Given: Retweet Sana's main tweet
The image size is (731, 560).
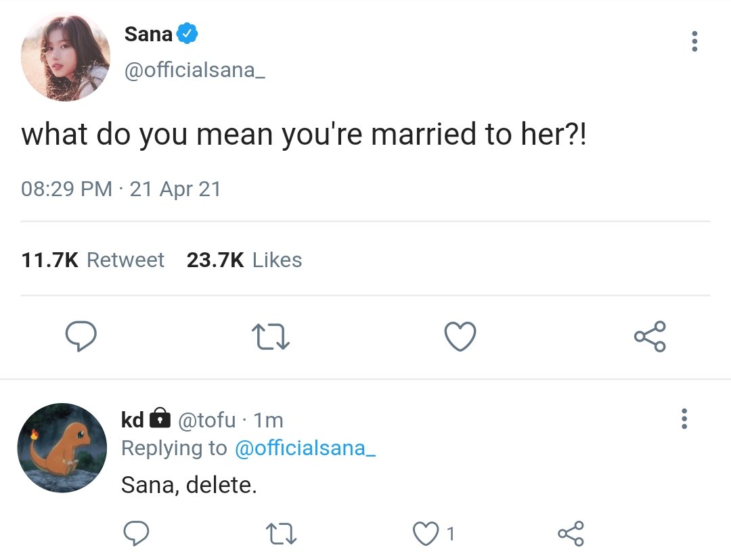Looking at the screenshot, I should pyautogui.click(x=270, y=337).
